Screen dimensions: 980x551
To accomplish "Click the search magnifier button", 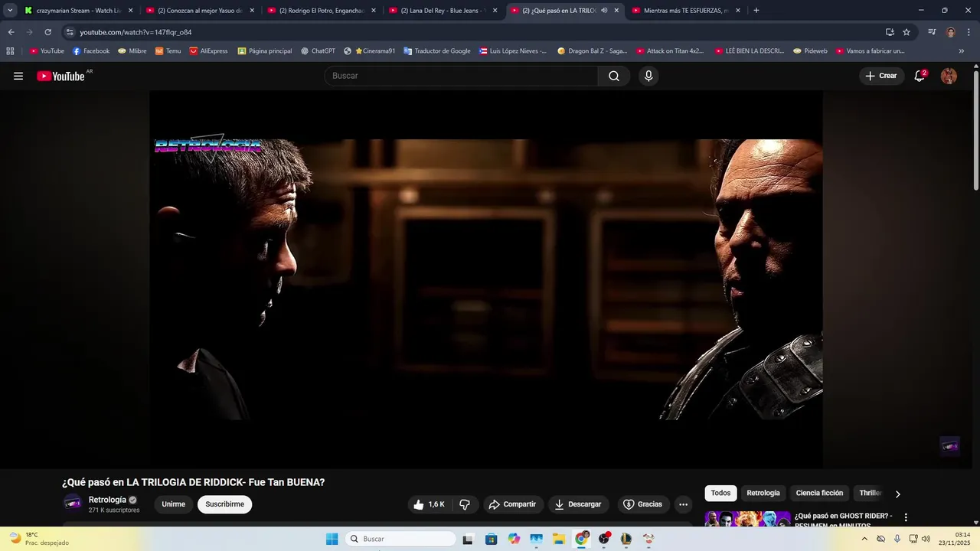I will click(614, 76).
